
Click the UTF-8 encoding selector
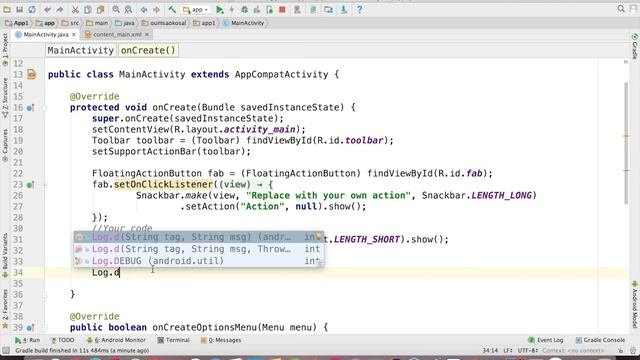pos(529,351)
